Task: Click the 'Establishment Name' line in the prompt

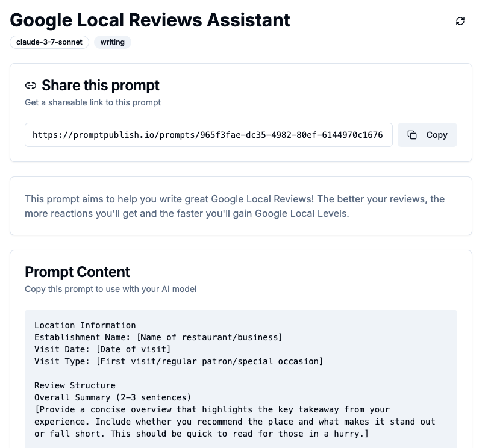Action: tap(158, 337)
